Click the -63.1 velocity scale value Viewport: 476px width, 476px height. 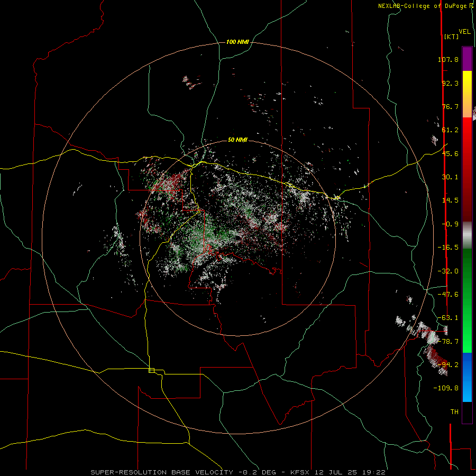(448, 318)
